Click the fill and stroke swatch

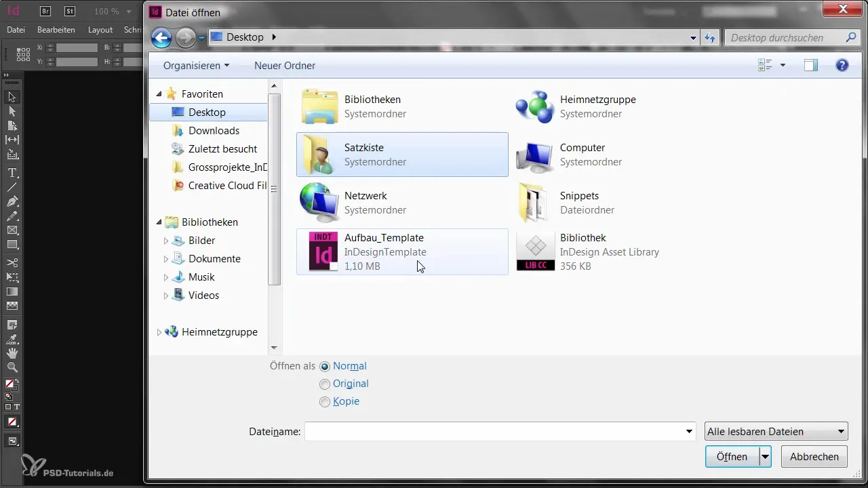(12, 386)
